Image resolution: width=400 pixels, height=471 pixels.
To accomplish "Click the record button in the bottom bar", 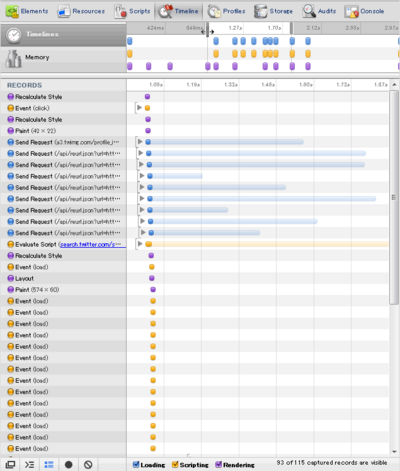I will point(69,464).
